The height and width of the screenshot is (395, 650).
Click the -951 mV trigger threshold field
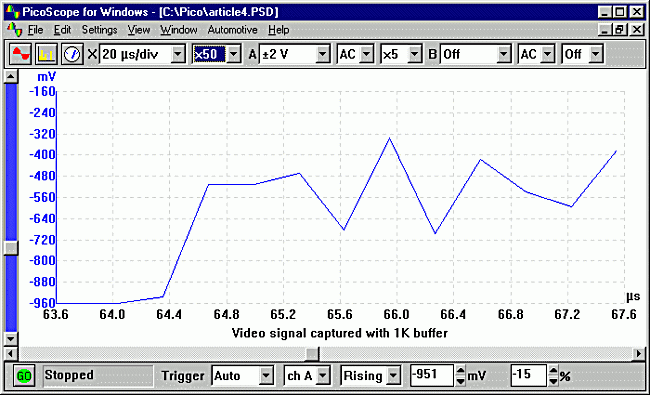[432, 376]
